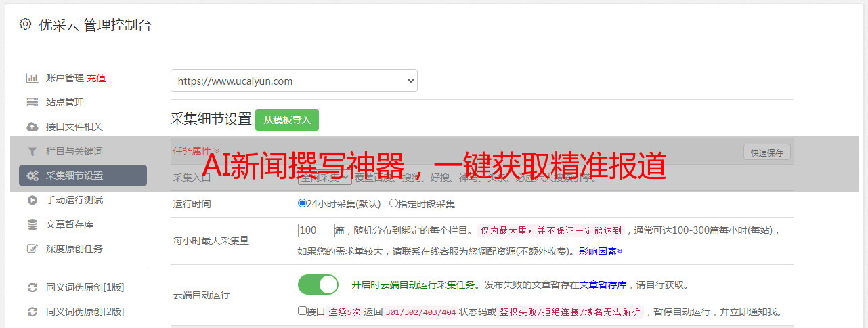Select the 24小时采集(默认) radio button
The image size is (868, 328).
tap(302, 203)
